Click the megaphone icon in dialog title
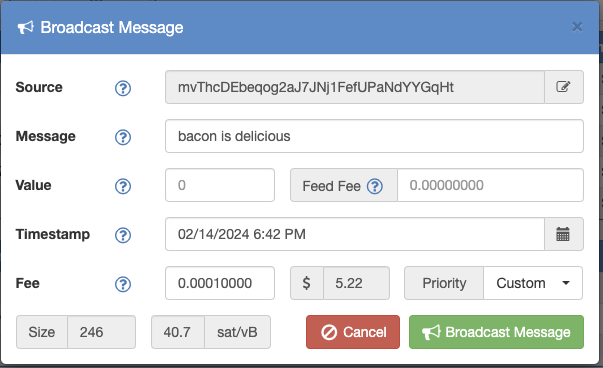Image resolution: width=603 pixels, height=368 pixels. coord(26,28)
